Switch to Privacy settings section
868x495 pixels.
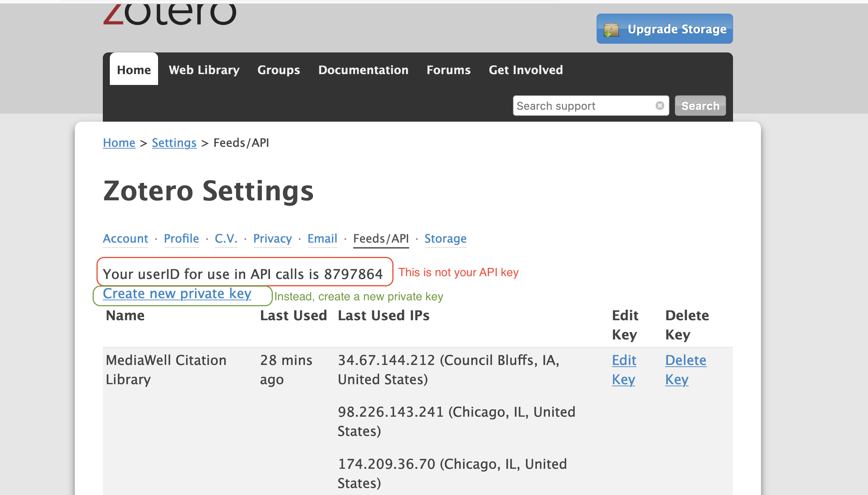point(272,238)
